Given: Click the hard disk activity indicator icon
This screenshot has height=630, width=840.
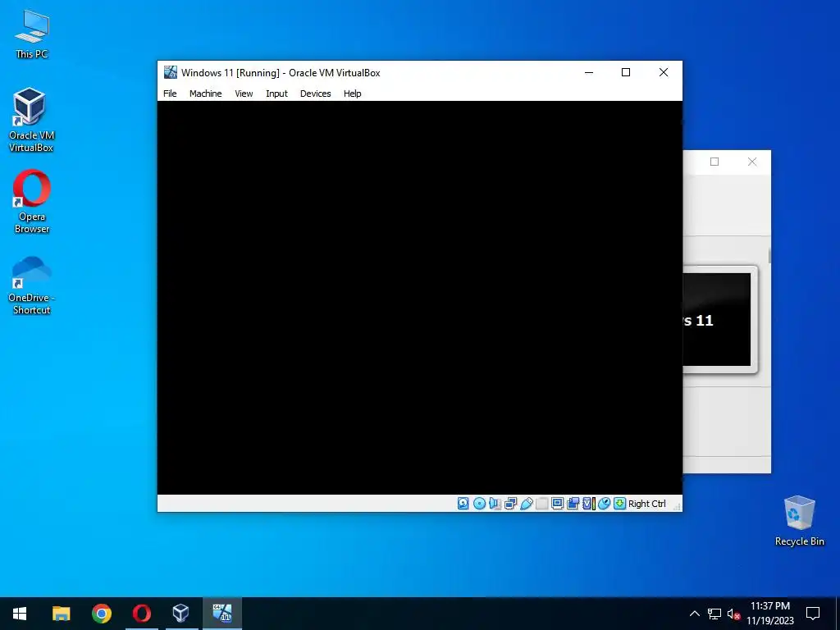Looking at the screenshot, I should pyautogui.click(x=463, y=503).
